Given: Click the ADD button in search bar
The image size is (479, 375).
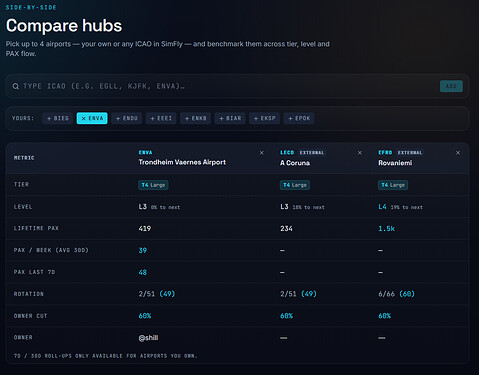Looking at the screenshot, I should pyautogui.click(x=451, y=86).
